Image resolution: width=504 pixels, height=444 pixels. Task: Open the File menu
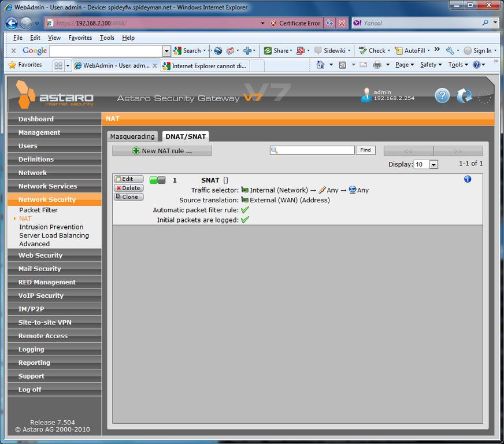18,38
